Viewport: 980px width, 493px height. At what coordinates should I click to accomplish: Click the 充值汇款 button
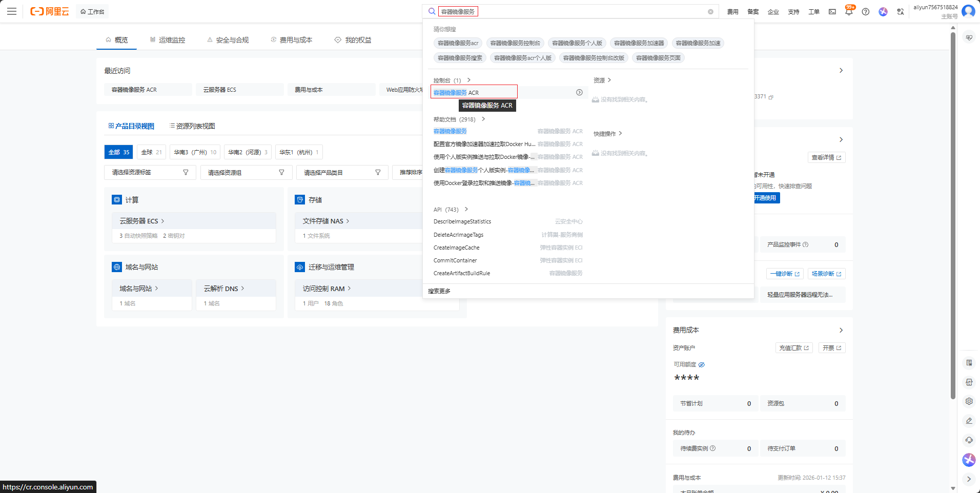(x=794, y=348)
